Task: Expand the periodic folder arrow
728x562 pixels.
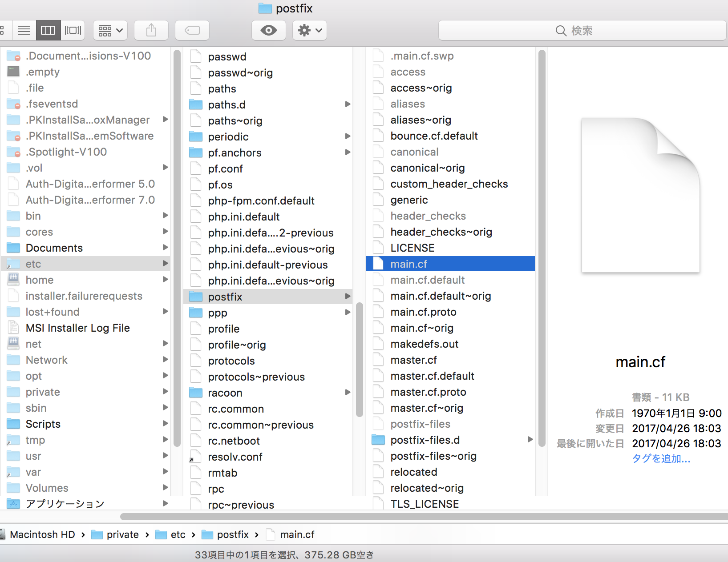Action: pos(348,136)
